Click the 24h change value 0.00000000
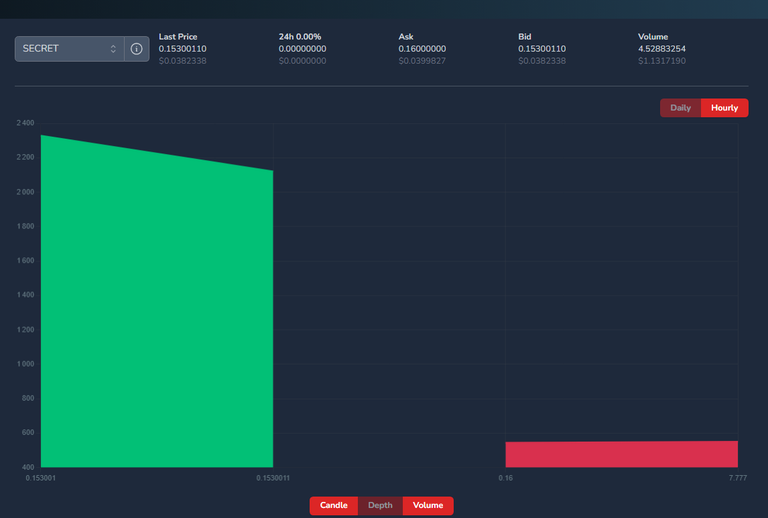The image size is (768, 518). (x=302, y=49)
